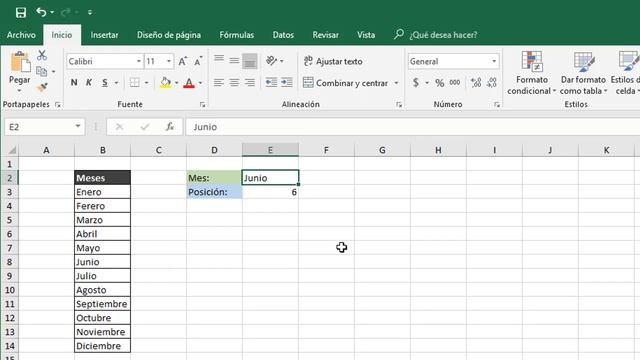Increase font size with the large A

pyautogui.click(x=182, y=61)
